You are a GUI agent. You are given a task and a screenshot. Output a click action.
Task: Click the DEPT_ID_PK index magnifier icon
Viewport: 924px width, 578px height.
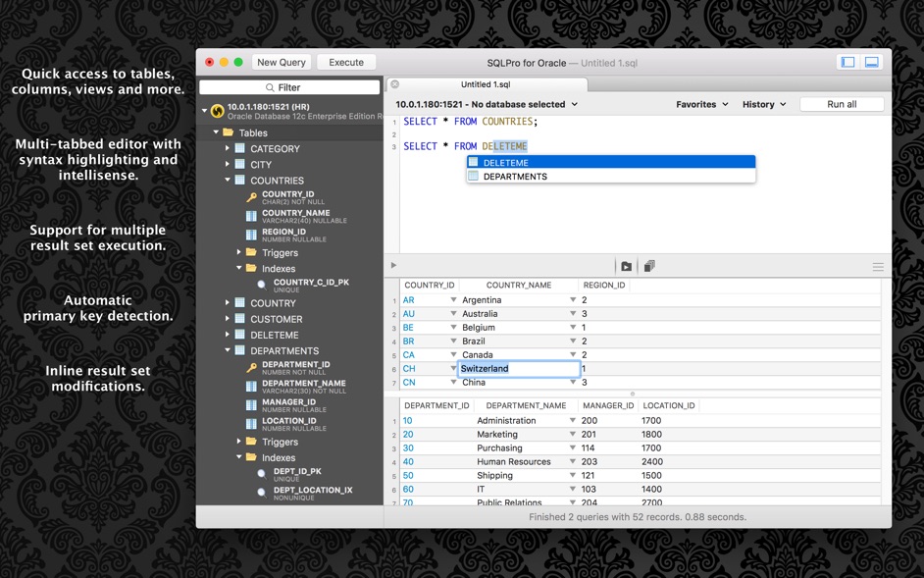[x=262, y=475]
